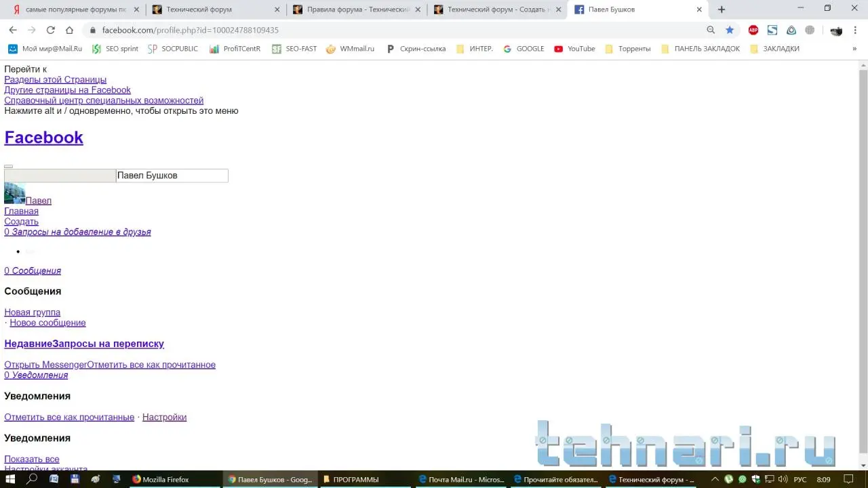Show more bookmarks with double chevron

(854, 49)
